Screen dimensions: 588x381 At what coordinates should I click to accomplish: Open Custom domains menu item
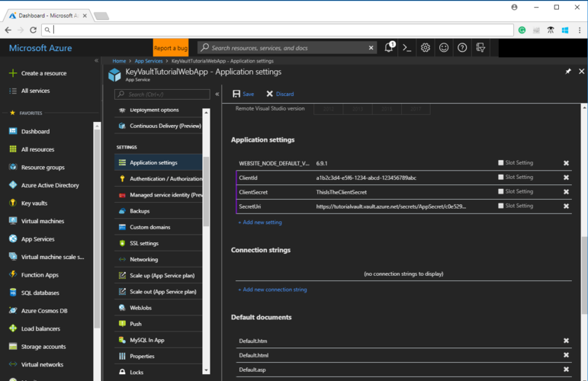pyautogui.click(x=159, y=227)
